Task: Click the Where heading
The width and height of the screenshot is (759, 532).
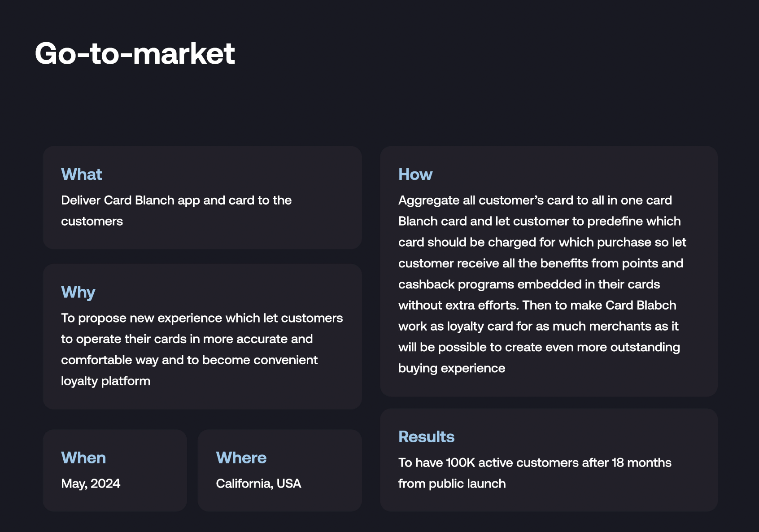Action: (241, 458)
